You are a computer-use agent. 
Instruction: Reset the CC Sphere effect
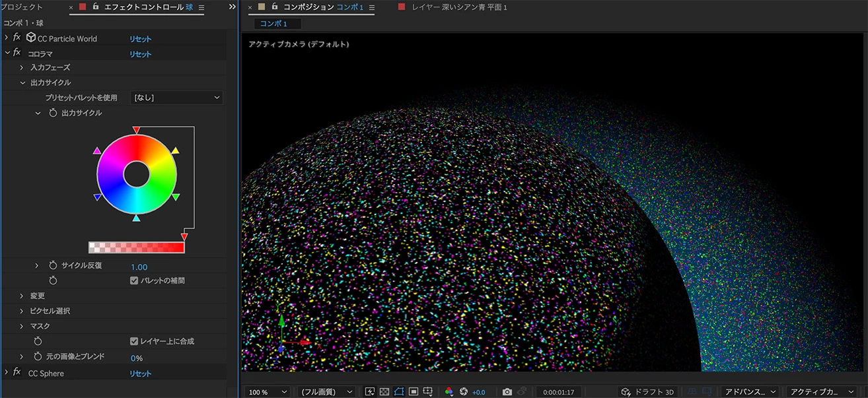(140, 374)
